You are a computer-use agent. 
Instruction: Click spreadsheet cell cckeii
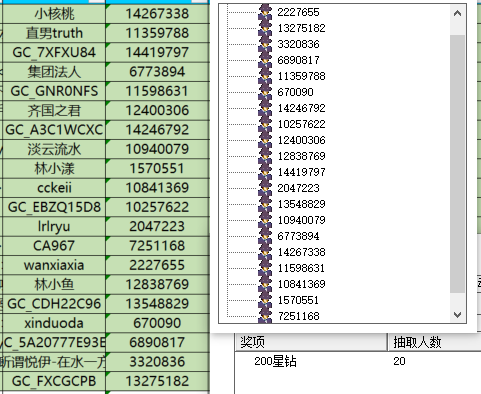54,188
